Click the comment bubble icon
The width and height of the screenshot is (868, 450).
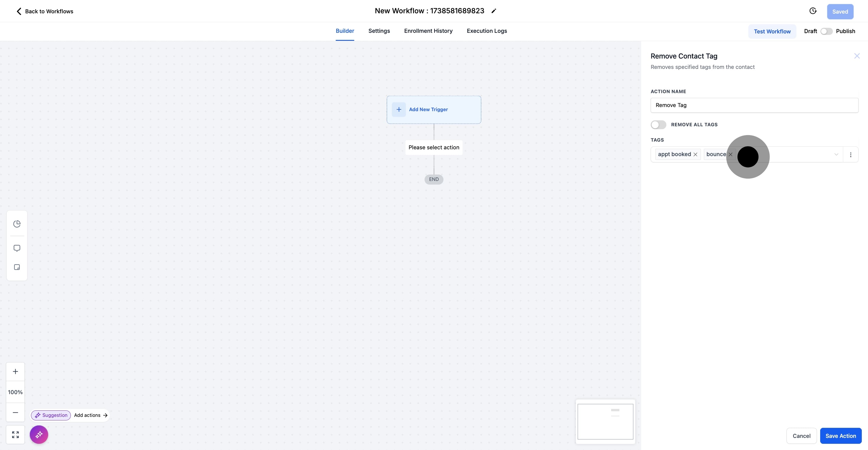pos(17,248)
